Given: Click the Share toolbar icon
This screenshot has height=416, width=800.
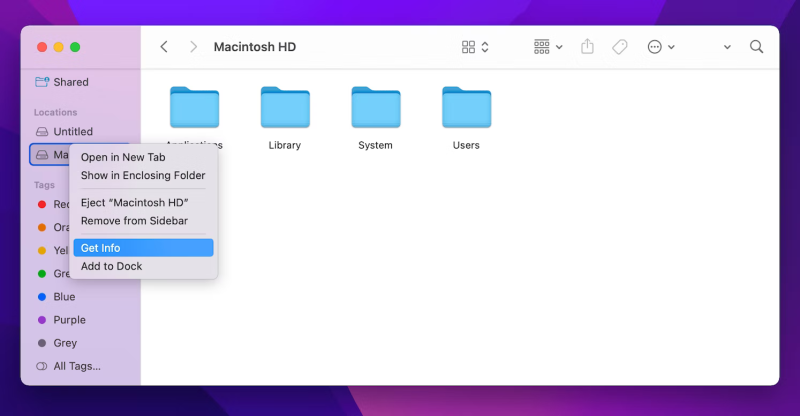Looking at the screenshot, I should point(588,47).
